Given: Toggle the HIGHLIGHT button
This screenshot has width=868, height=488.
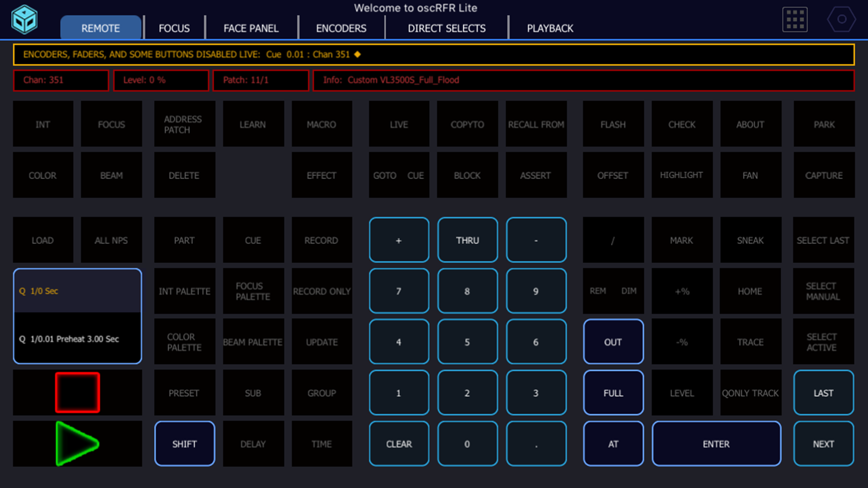Looking at the screenshot, I should point(681,175).
